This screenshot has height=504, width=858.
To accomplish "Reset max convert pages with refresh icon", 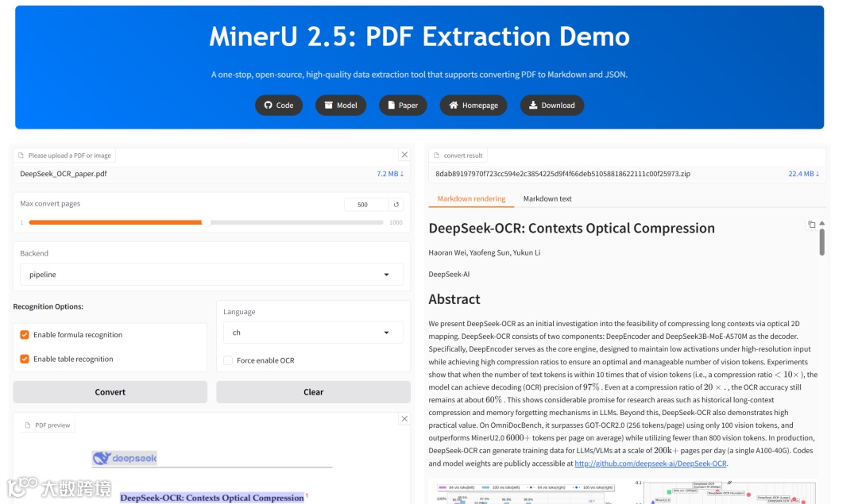I will [396, 205].
